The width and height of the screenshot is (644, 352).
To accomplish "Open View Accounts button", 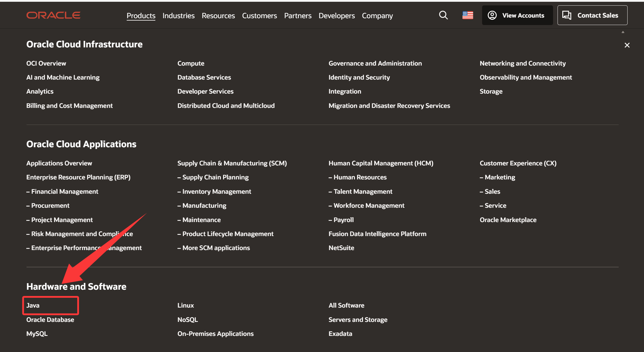I will (x=517, y=15).
